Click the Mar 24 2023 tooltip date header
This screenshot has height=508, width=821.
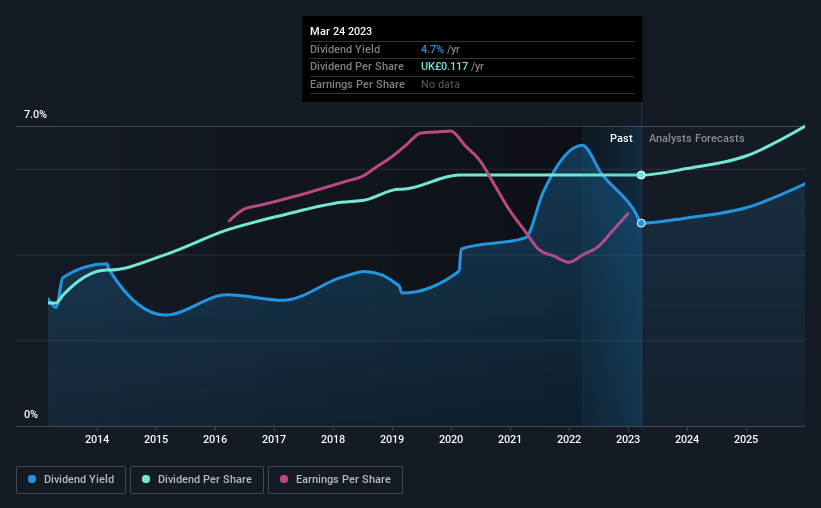(341, 31)
